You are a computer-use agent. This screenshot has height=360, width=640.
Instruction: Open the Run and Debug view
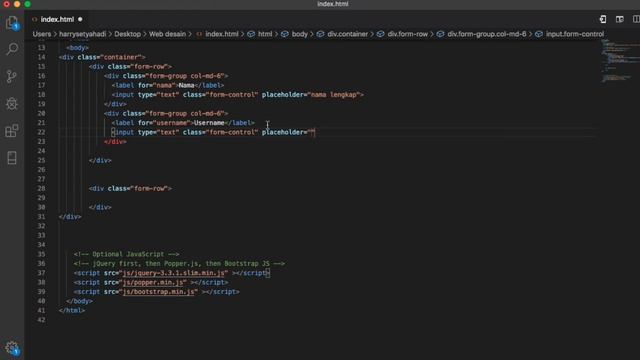point(12,104)
